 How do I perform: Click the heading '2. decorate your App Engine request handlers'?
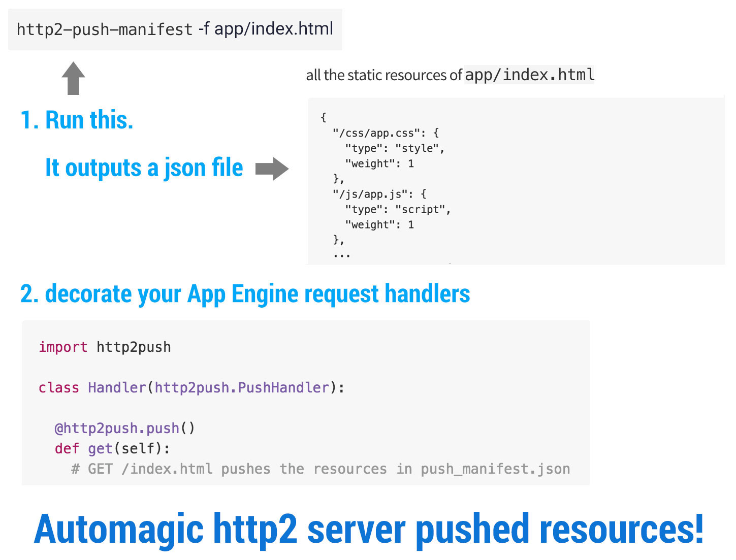(245, 294)
